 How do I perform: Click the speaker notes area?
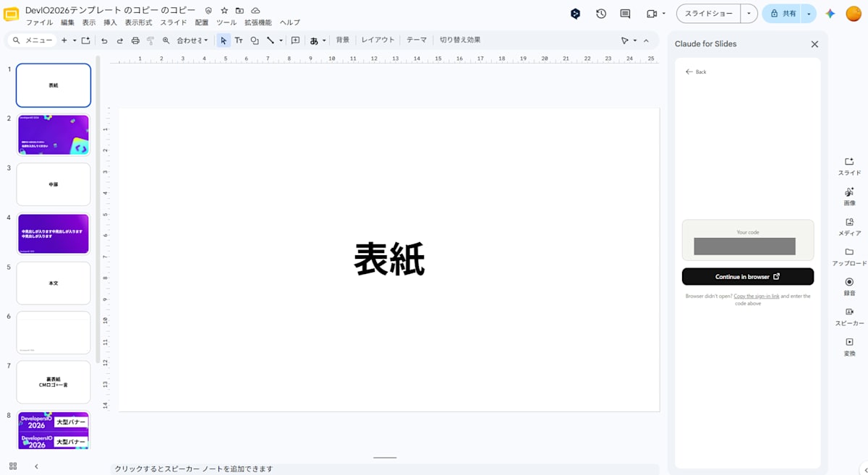pyautogui.click(x=385, y=468)
